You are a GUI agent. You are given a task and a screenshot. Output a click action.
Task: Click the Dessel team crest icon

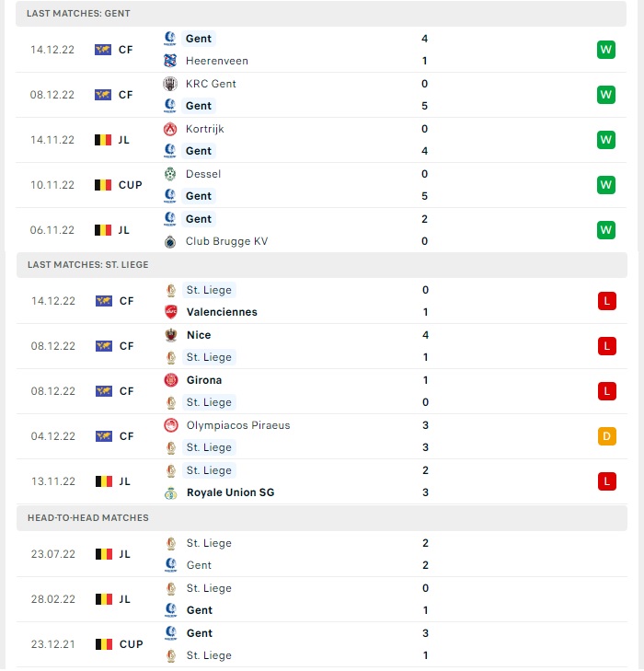170,174
